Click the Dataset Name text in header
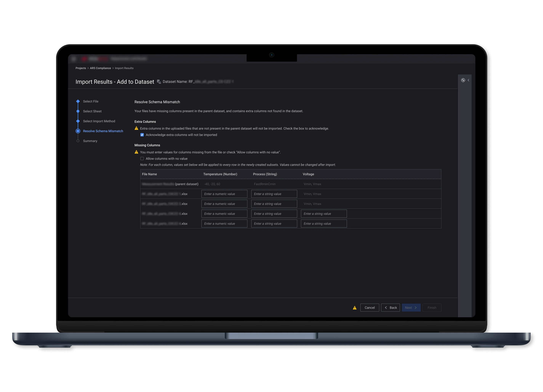543x392 pixels. (198, 82)
